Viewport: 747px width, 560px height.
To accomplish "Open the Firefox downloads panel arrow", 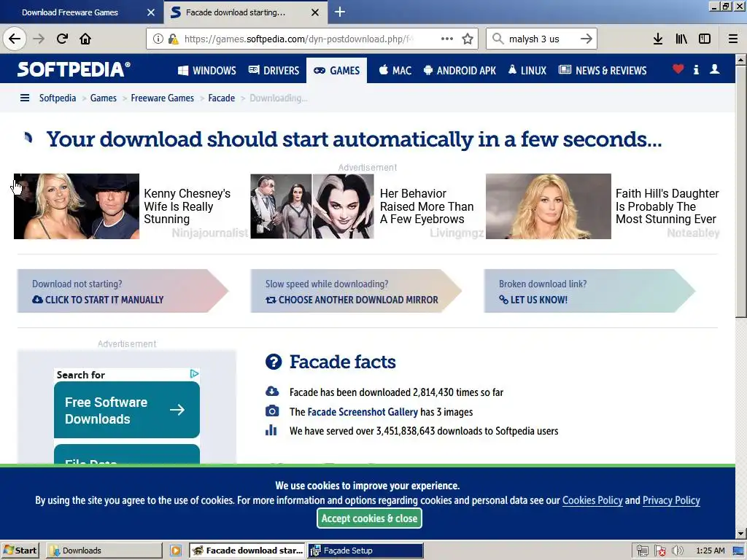I will click(658, 39).
